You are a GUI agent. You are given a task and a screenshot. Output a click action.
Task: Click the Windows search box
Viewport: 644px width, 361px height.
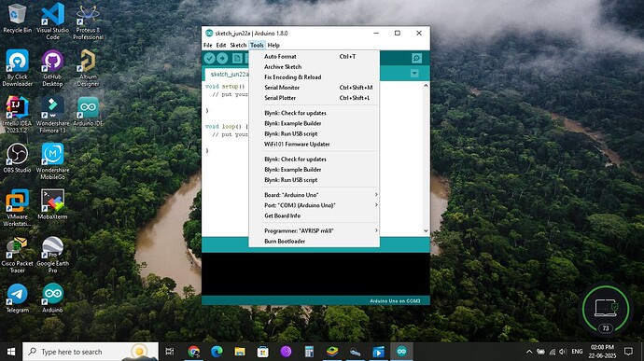(91, 352)
